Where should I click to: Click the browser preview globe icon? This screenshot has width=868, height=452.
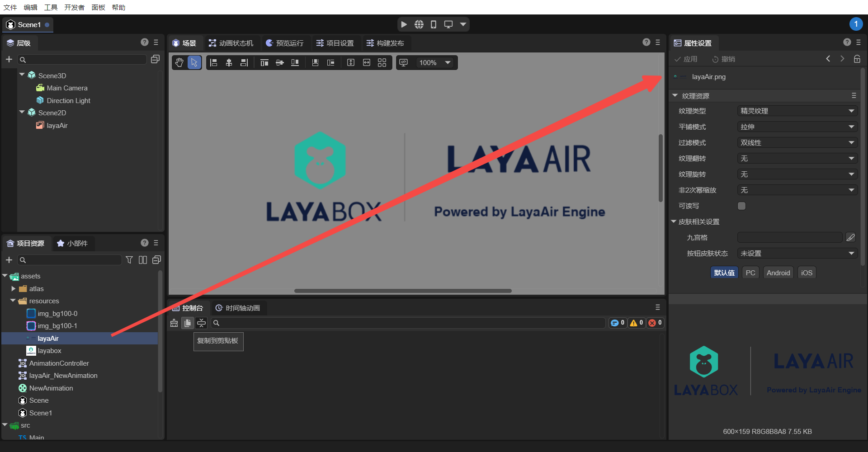419,24
